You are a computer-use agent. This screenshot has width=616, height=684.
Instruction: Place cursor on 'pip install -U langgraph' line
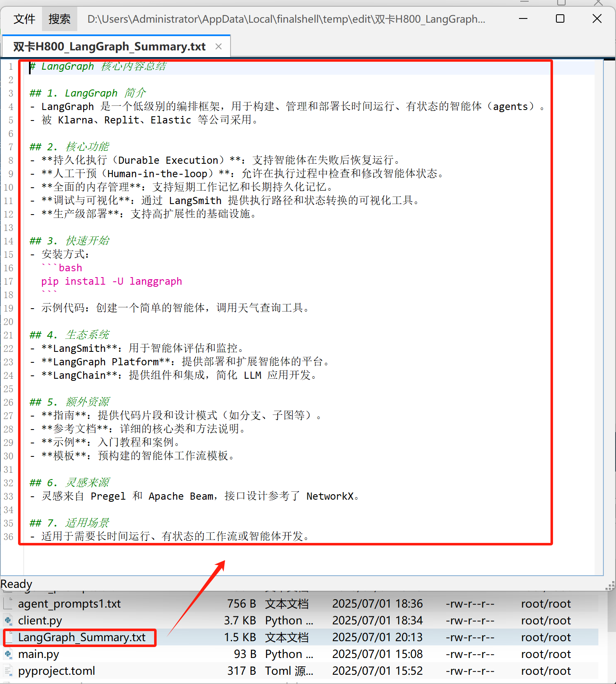pyautogui.click(x=112, y=281)
